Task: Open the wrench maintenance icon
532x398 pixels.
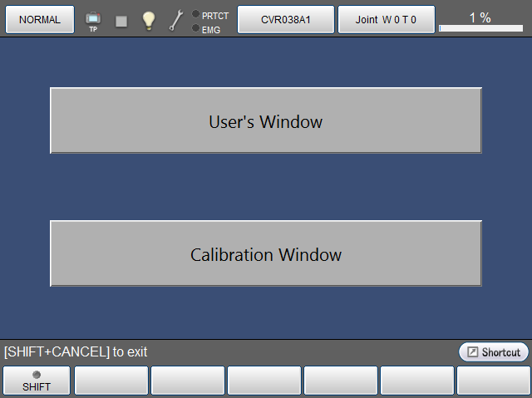Action: pyautogui.click(x=176, y=21)
